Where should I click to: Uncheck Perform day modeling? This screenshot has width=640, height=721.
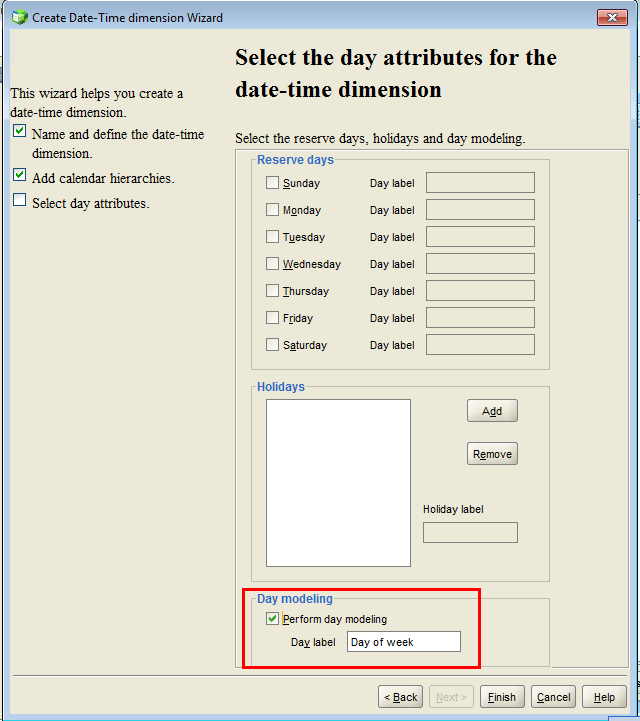(x=272, y=618)
